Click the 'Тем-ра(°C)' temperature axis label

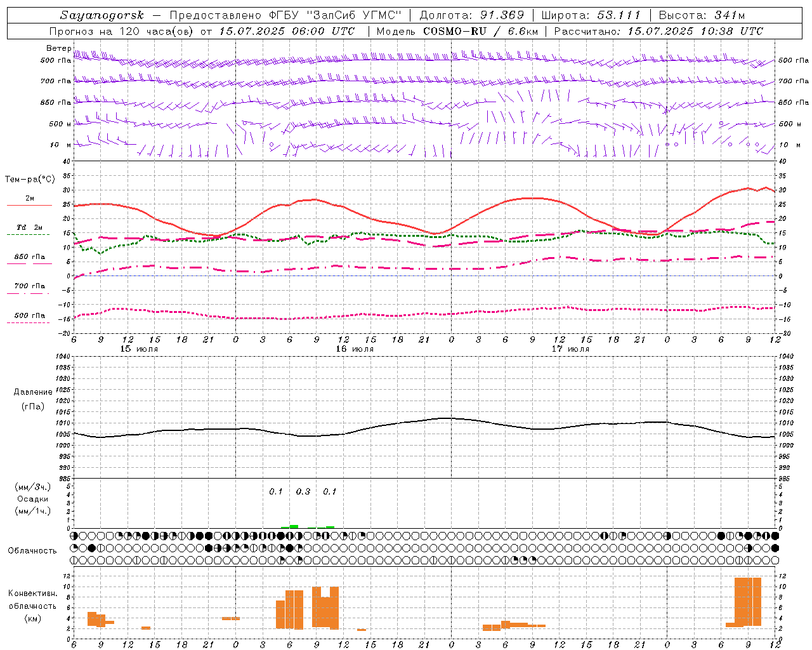click(x=30, y=180)
